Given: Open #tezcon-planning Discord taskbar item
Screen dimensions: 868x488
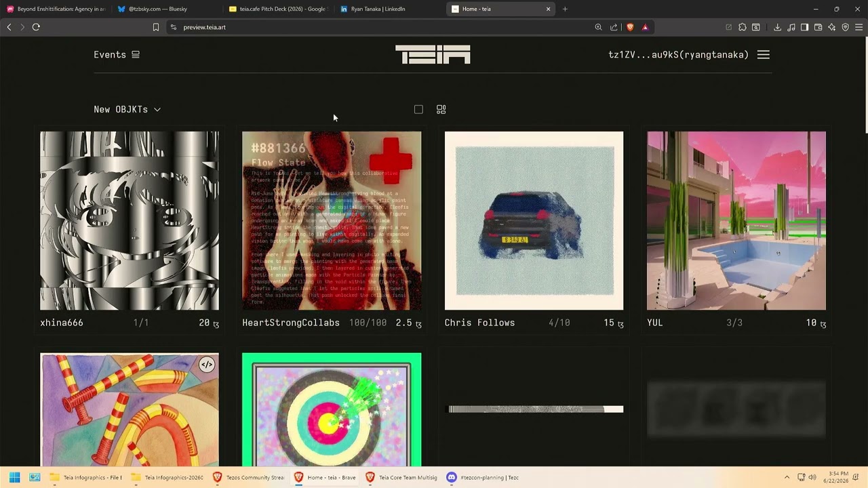Looking at the screenshot, I should coord(483,477).
